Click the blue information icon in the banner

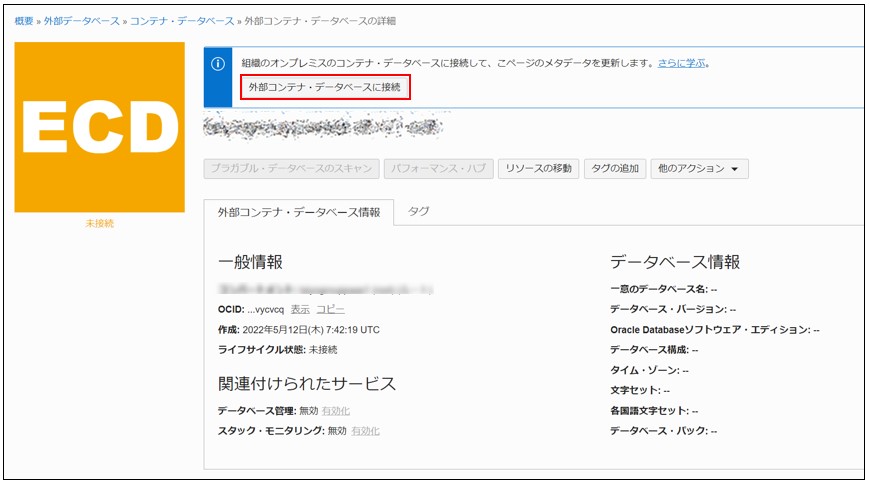pyautogui.click(x=218, y=64)
